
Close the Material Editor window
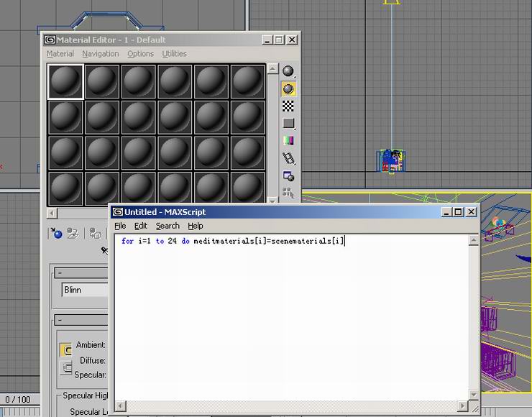pyautogui.click(x=292, y=40)
